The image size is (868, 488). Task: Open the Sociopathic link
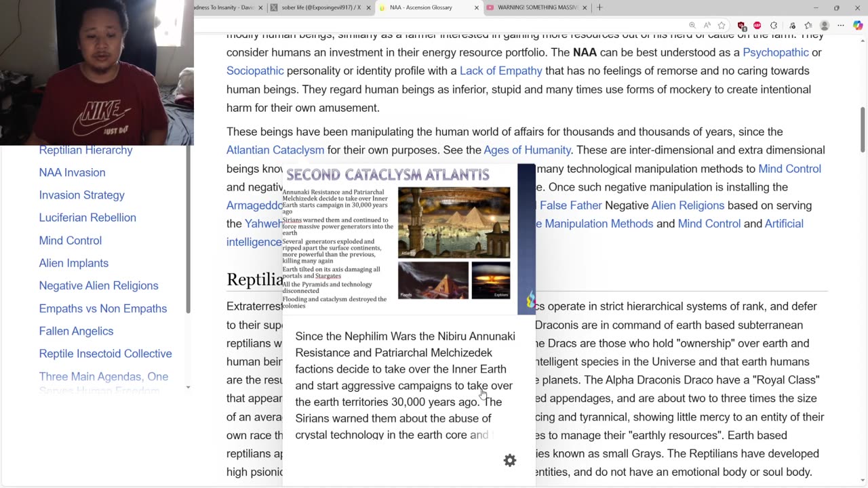255,70
